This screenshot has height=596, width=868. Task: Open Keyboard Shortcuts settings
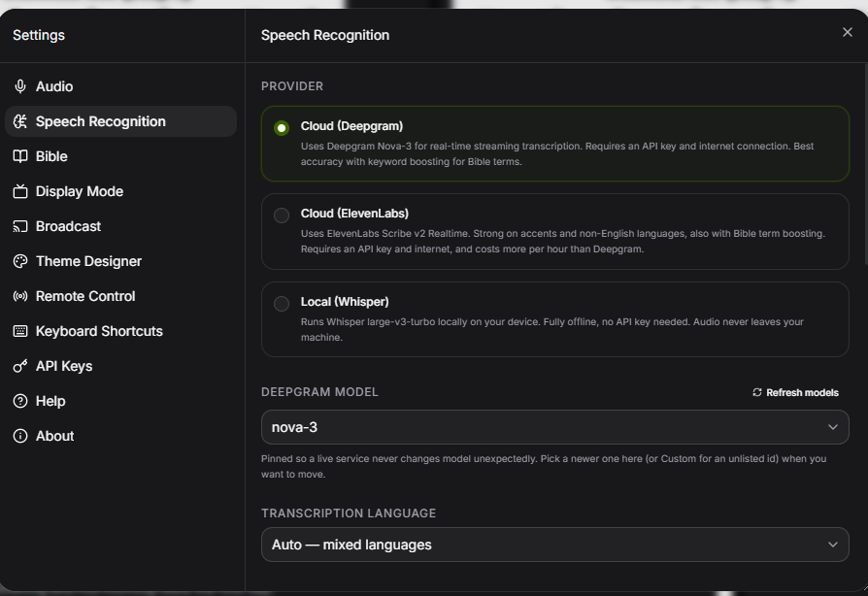coord(120,331)
